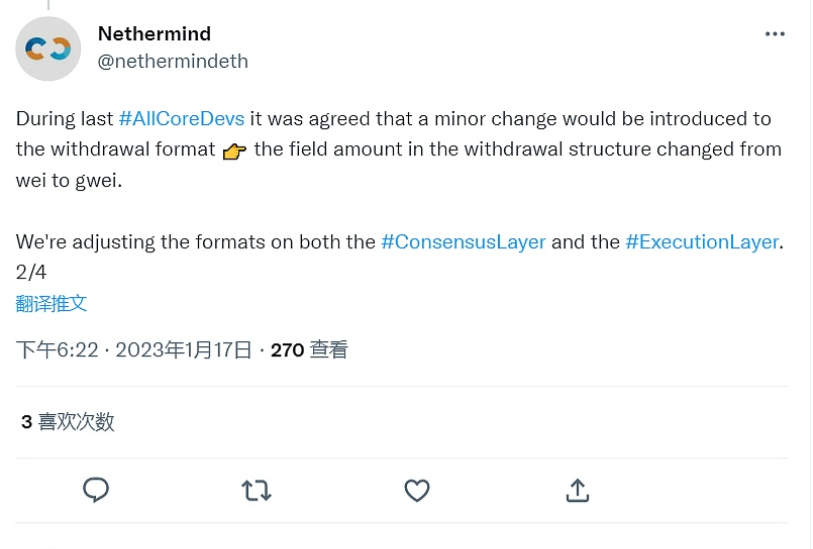813x549 pixels.
Task: Click the 2/4 thread counter text
Action: point(31,272)
